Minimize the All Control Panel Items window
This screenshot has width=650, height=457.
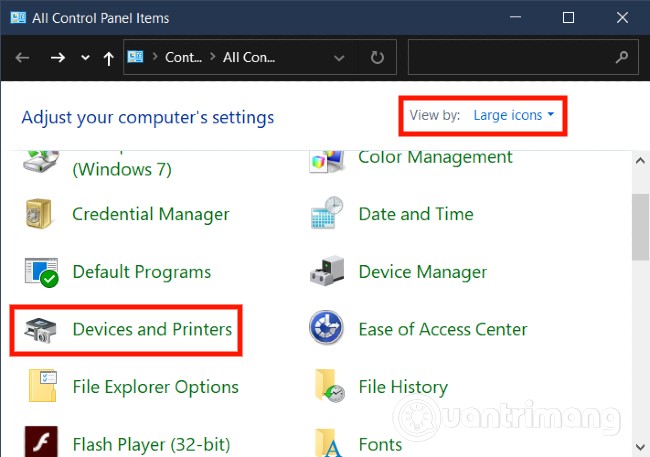515,17
